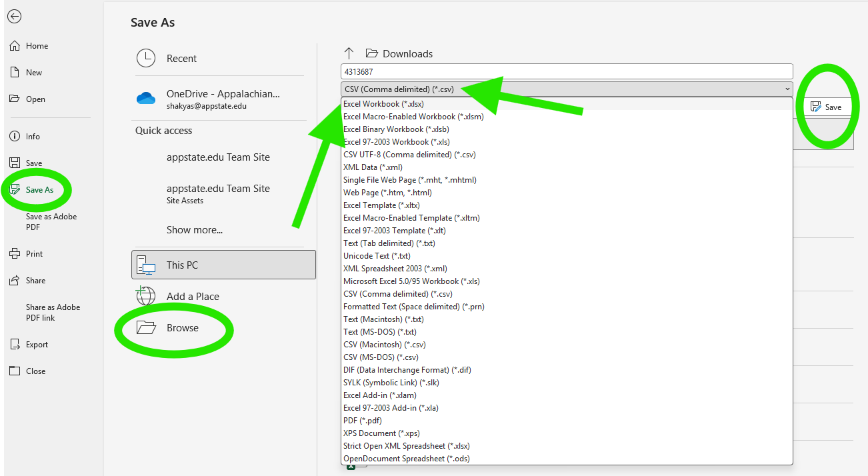The image size is (868, 476).
Task: Click the OneDrive cloud icon
Action: [x=145, y=99]
